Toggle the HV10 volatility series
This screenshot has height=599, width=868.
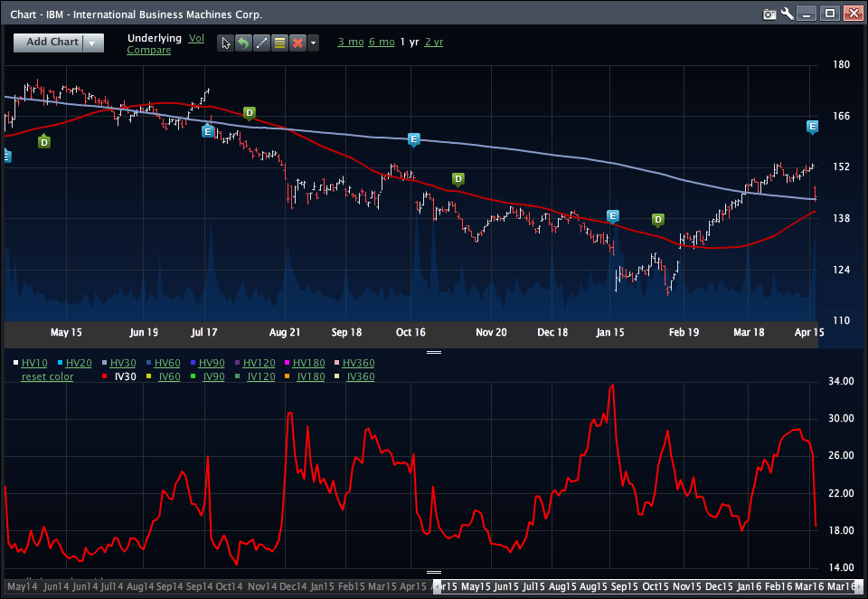point(34,363)
